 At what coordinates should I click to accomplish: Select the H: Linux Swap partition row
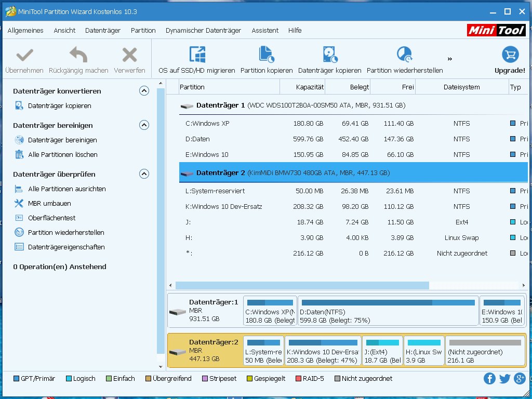353,238
